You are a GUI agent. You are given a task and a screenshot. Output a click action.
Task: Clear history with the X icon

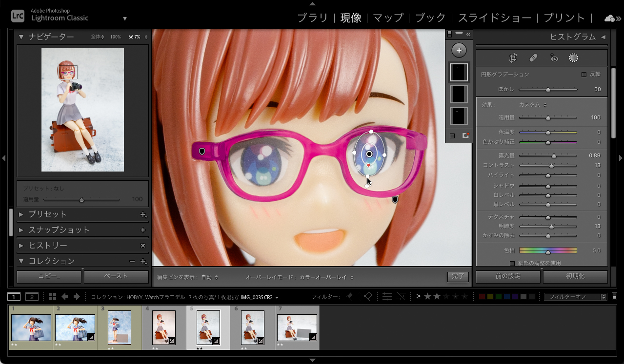143,246
